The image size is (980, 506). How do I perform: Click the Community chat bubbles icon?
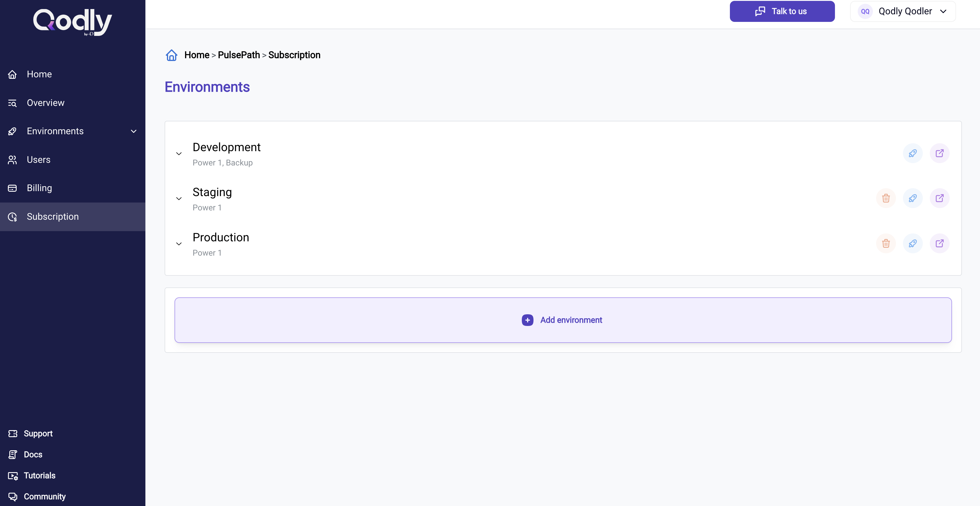pyautogui.click(x=13, y=497)
